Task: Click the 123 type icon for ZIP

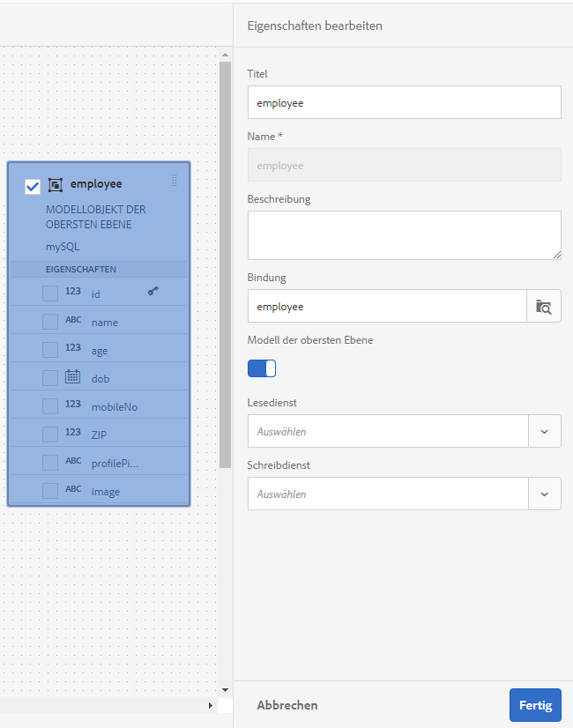Action: (73, 432)
